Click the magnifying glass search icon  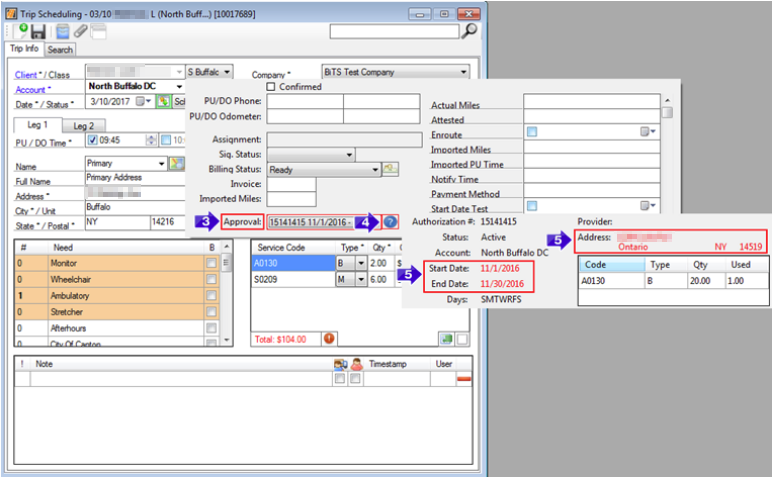click(470, 31)
